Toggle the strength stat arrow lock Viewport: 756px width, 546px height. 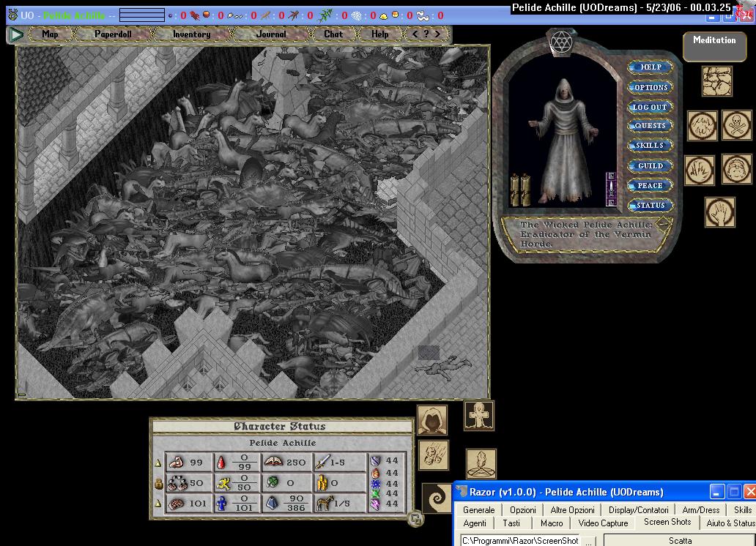[x=158, y=463]
